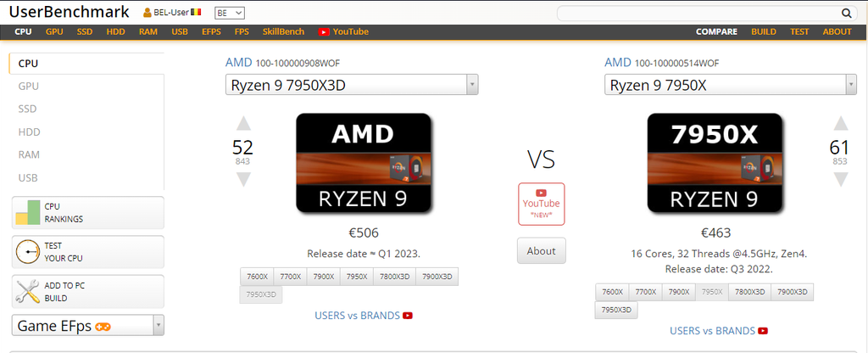Open SkillBench in the top navigation
This screenshot has width=868, height=353.
[283, 32]
